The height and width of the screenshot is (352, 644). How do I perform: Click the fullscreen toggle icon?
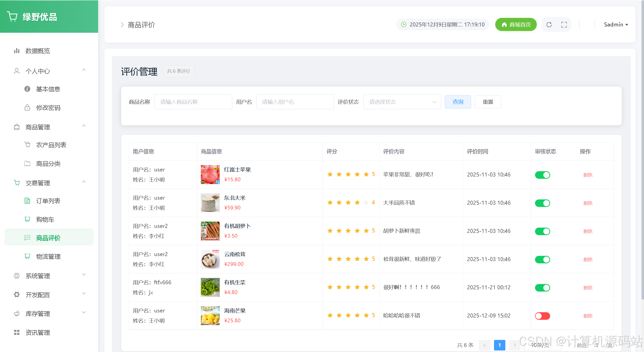[564, 24]
